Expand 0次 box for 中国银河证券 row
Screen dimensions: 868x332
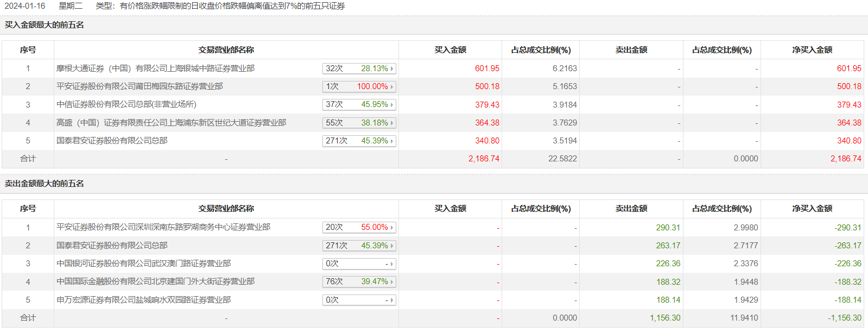coord(359,264)
